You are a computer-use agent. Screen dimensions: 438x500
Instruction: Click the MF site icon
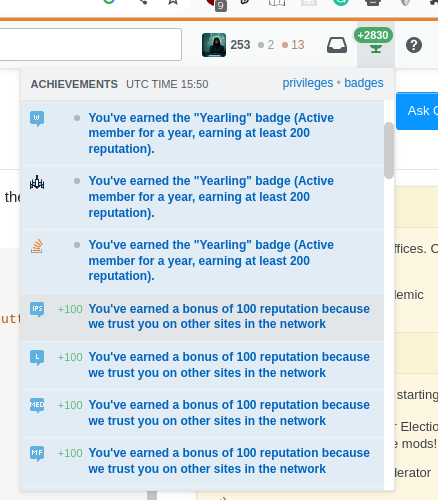[37, 454]
